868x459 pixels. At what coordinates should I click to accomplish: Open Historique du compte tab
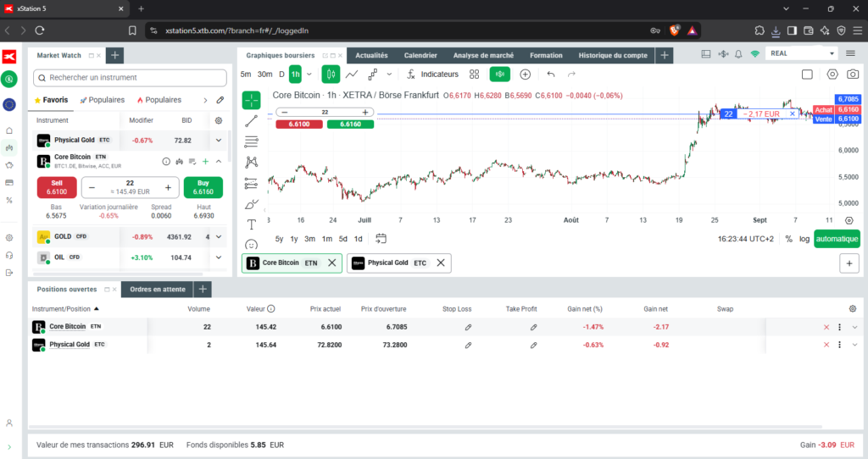pos(613,55)
